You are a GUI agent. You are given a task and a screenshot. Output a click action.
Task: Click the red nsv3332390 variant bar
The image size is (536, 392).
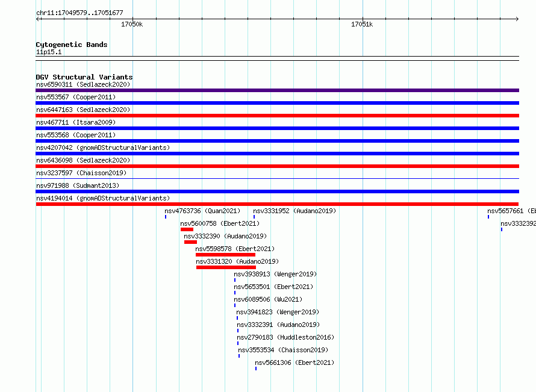click(x=190, y=242)
